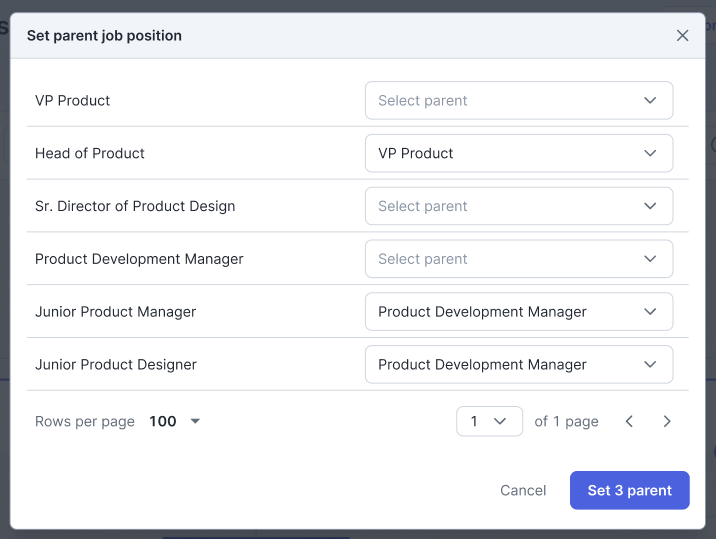Viewport: 716px width, 539px height.
Task: Confirm with Set 3 parent button
Action: tap(629, 490)
